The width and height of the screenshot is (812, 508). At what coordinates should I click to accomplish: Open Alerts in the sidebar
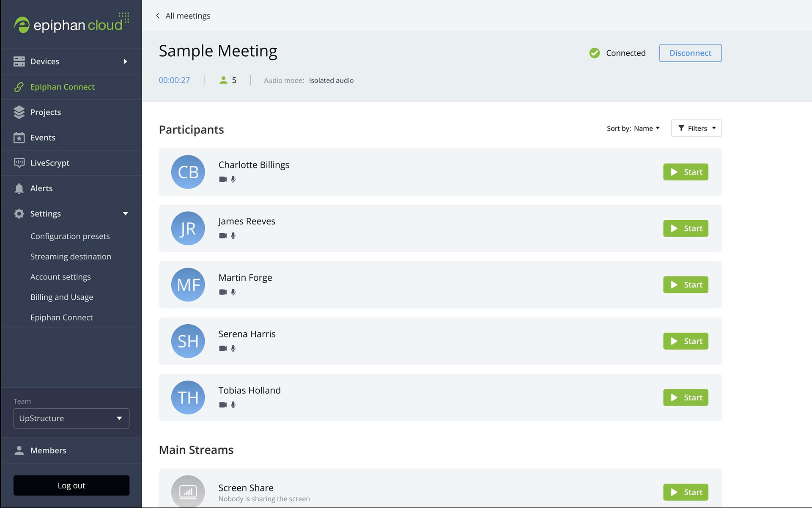pos(71,188)
